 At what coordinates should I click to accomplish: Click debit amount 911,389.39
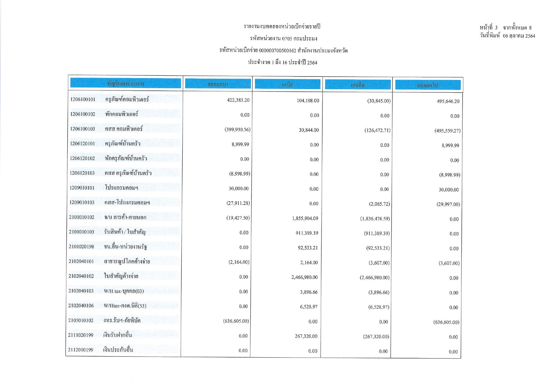(307, 233)
